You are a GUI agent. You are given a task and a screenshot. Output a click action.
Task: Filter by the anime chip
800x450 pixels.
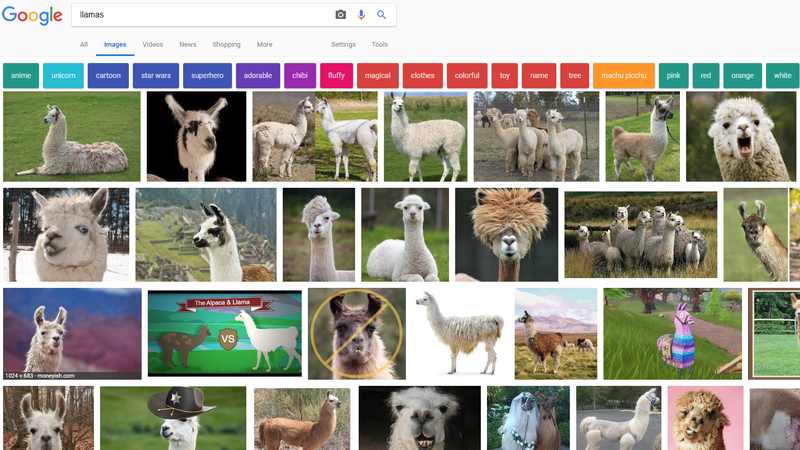21,76
